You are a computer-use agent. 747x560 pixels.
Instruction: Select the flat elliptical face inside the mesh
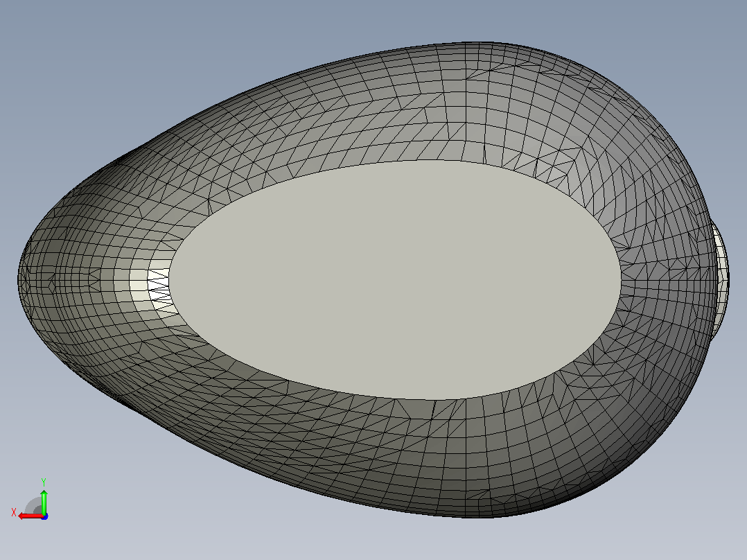coord(395,280)
